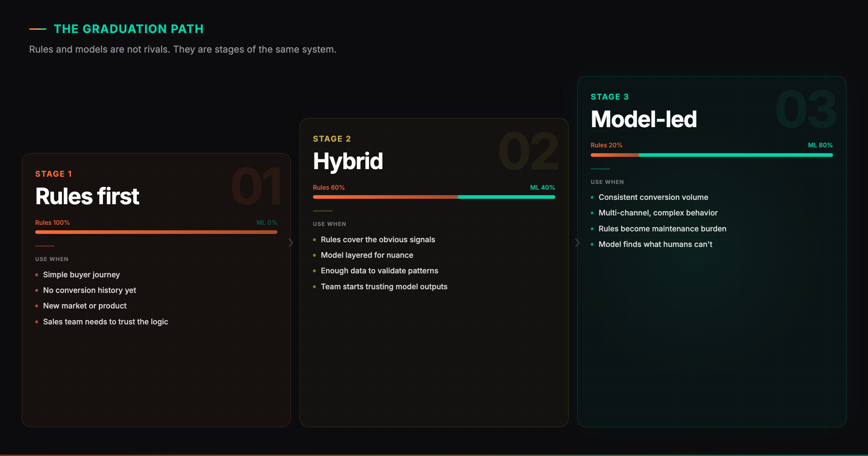
Task: Click the 'STAGE 3' label
Action: (x=610, y=97)
